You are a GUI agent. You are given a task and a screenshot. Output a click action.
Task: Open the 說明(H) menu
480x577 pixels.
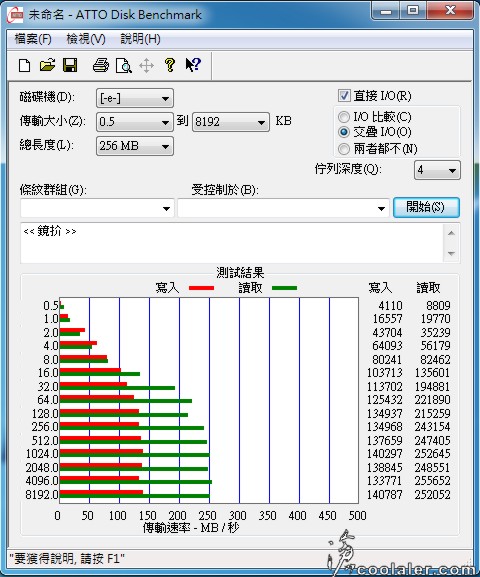pyautogui.click(x=140, y=39)
